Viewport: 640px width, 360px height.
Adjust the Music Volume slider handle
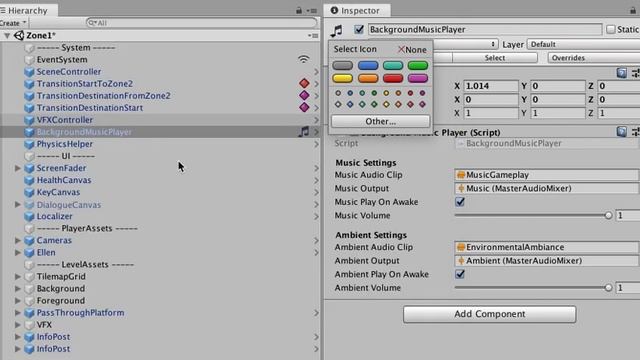[608, 215]
